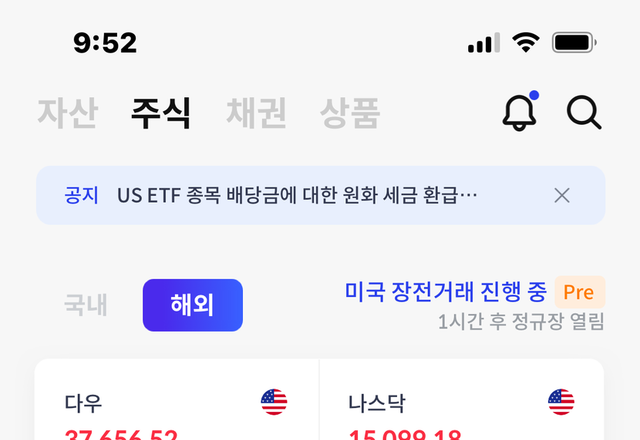
Task: Dismiss the 공지 notice banner with X
Action: 562,196
